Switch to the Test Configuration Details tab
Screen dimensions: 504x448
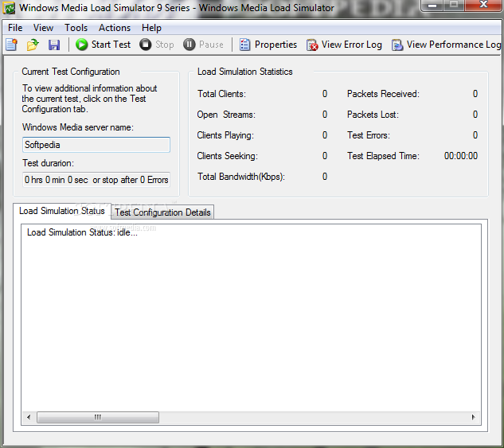pyautogui.click(x=162, y=212)
